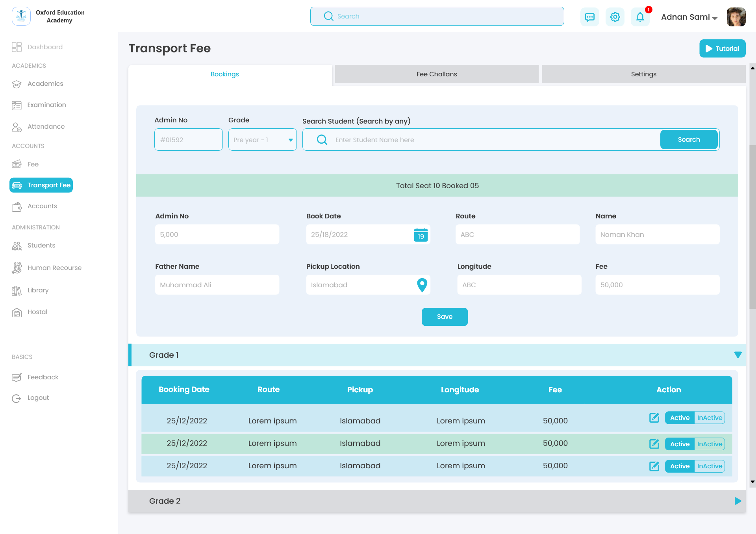Screen dimensions: 756x534
Task: Click the Admin No #01592 field
Action: 188,139
